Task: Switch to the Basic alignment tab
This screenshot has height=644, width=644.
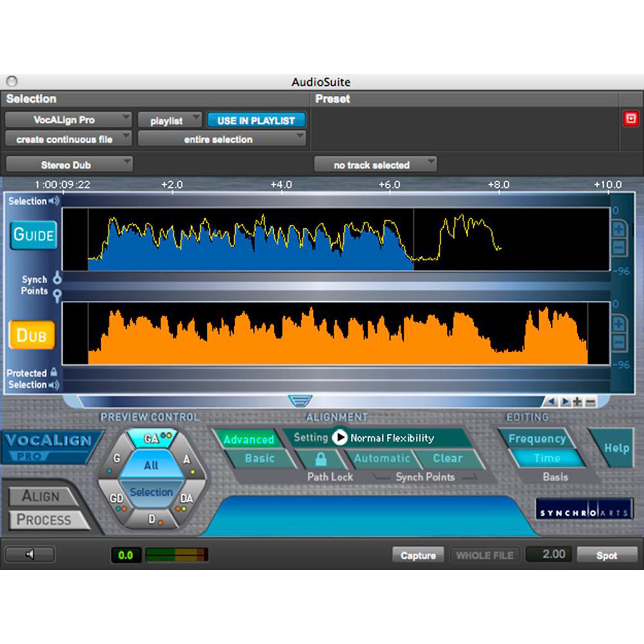Action: click(260, 458)
